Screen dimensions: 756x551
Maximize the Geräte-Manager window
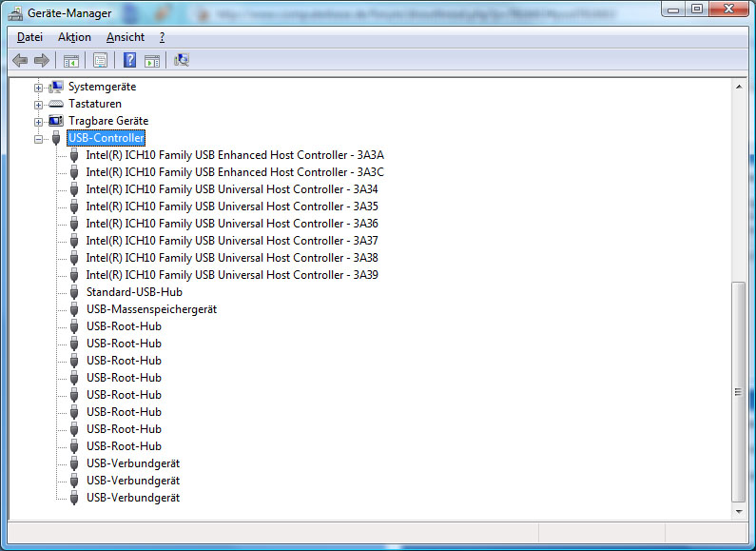click(697, 10)
